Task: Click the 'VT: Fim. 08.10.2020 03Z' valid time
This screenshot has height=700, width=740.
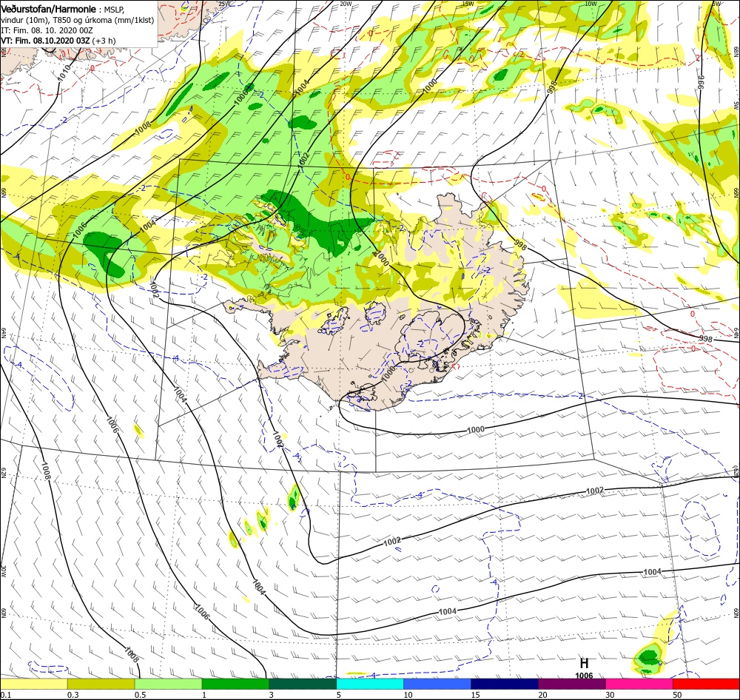Action: click(x=45, y=41)
